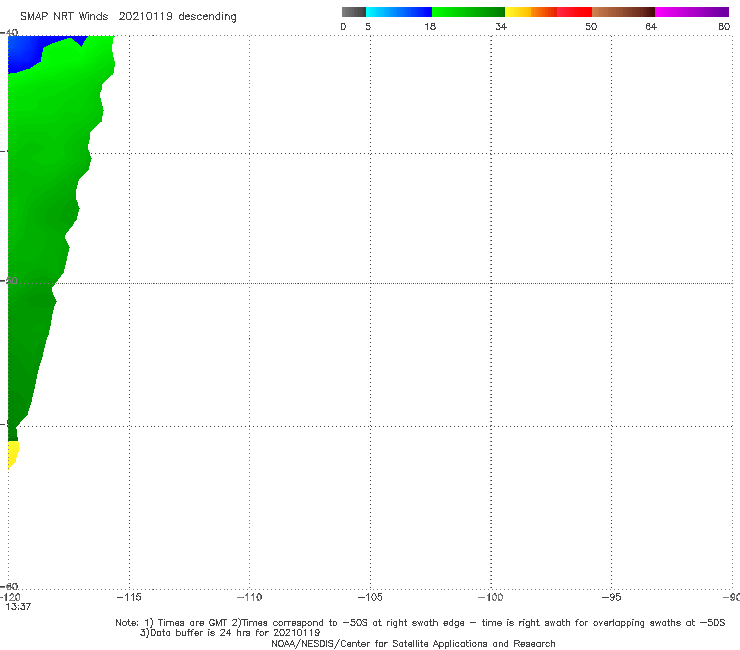
Task: Click the longitude label '-115'
Action: pos(129,597)
